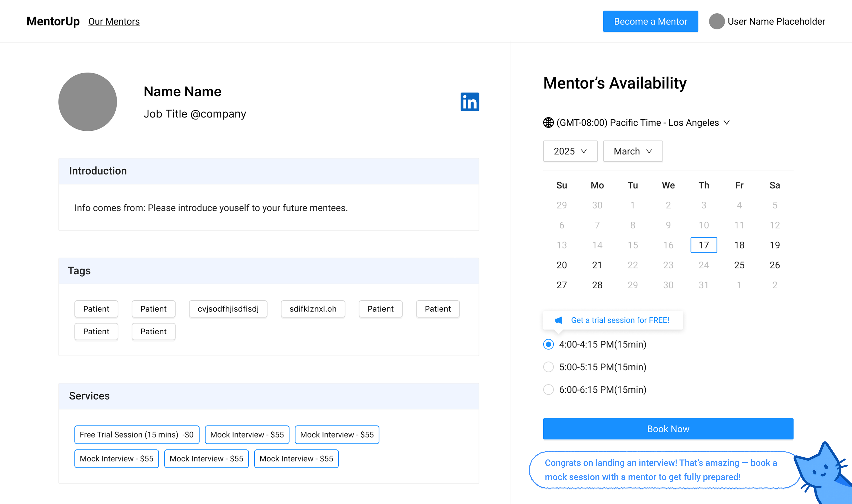The image size is (852, 504).
Task: Open the mentor's LinkedIn profile icon
Action: (469, 102)
